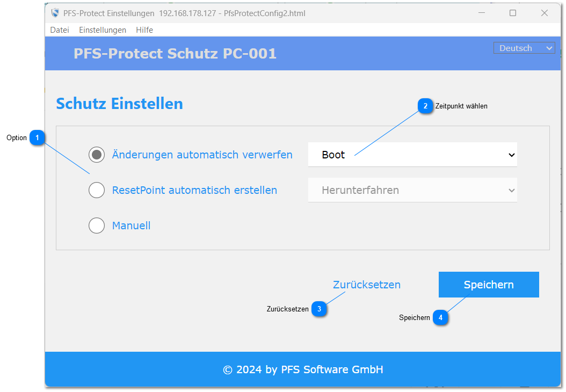Minimize the PFS-Protect Einstellungen window
The height and width of the screenshot is (392, 566).
click(x=481, y=12)
